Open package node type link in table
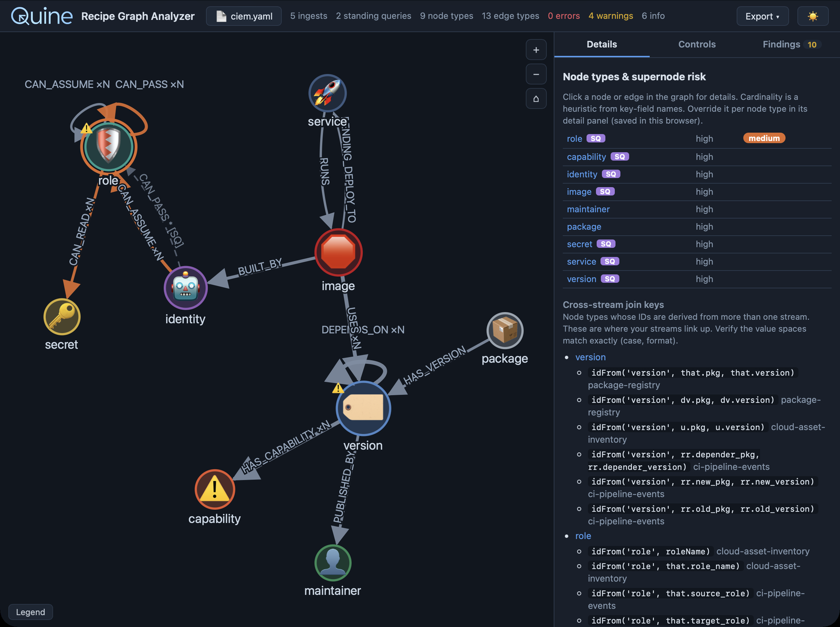The image size is (840, 627). click(584, 227)
